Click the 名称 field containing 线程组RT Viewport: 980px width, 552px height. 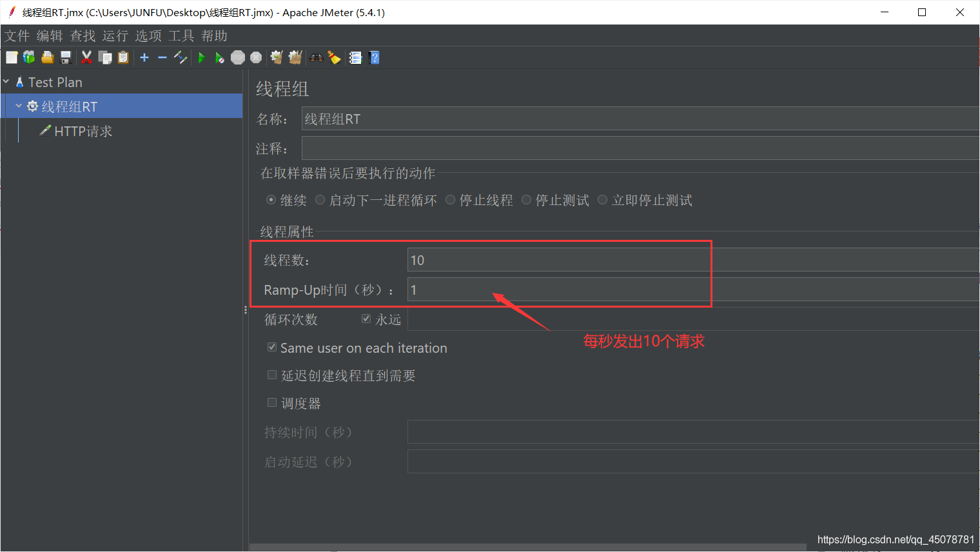pyautogui.click(x=640, y=119)
